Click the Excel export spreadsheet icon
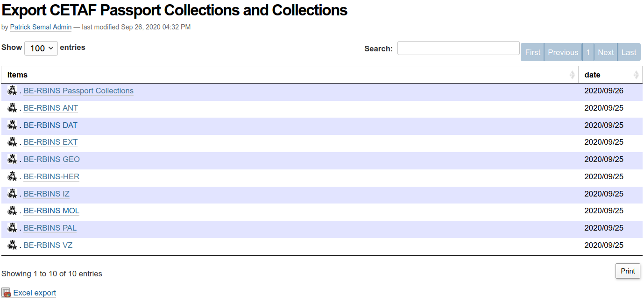 (6, 293)
